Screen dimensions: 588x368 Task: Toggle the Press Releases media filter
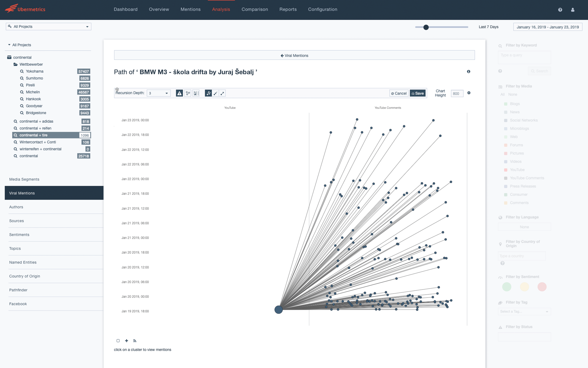click(x=506, y=186)
